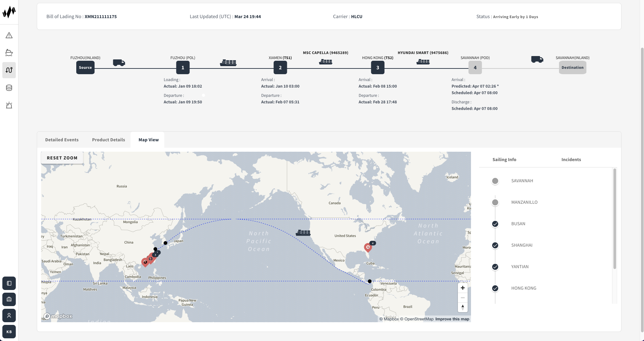Open the database icon in sidebar

pyautogui.click(x=9, y=88)
